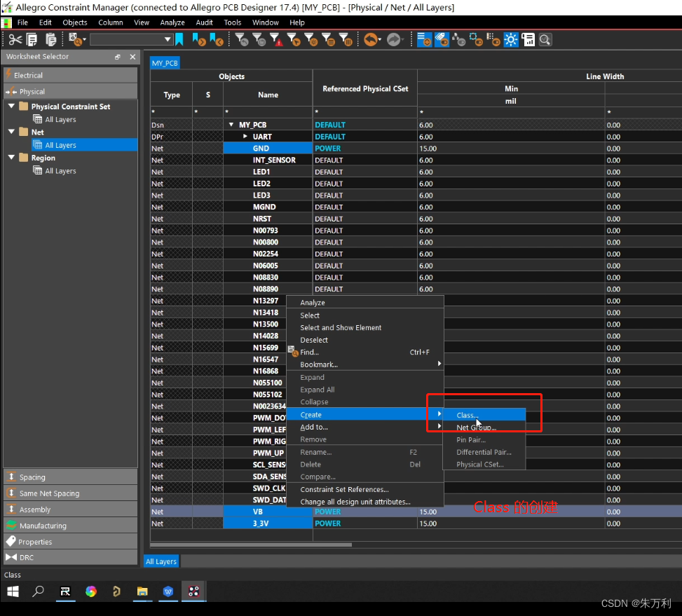Open All Layers under Physical Constraint Set
Image resolution: width=682 pixels, height=616 pixels.
click(x=60, y=120)
